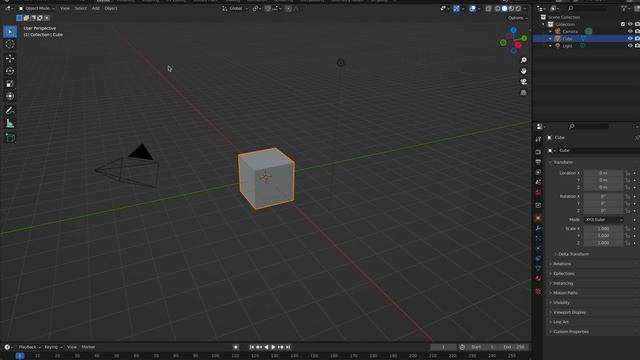Screen dimensions: 640x360
Task: Disable Cube in renders via camera icon
Action: pos(637,39)
